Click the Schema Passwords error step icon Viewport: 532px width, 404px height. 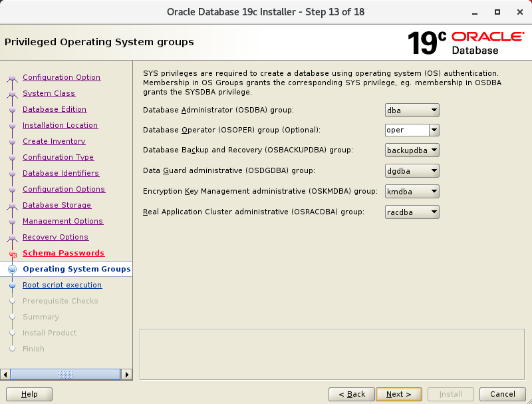[x=13, y=254]
